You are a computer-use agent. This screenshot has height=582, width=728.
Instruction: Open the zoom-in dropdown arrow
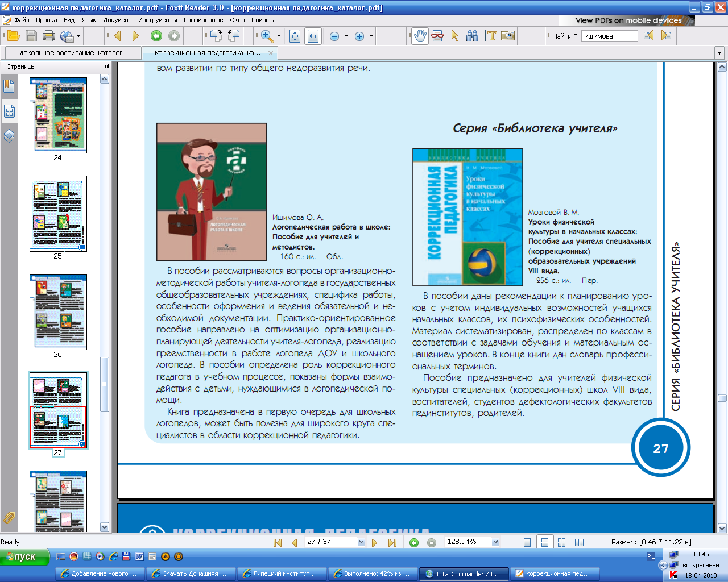pos(371,36)
